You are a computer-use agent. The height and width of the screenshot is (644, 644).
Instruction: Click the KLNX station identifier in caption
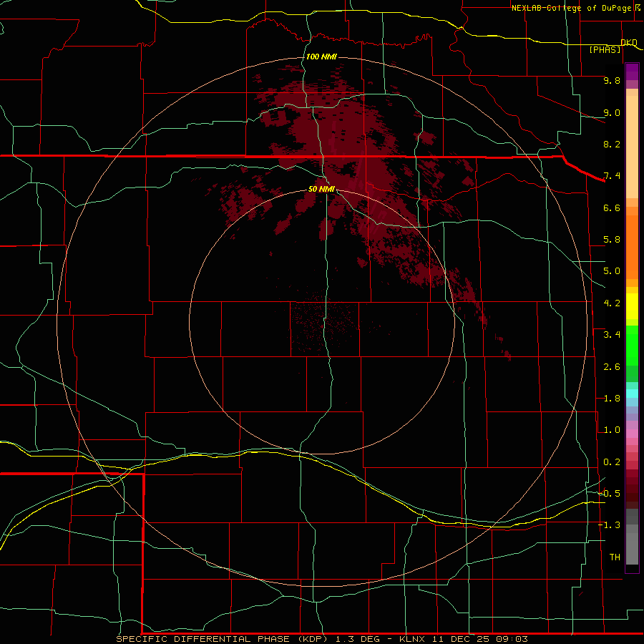click(413, 639)
